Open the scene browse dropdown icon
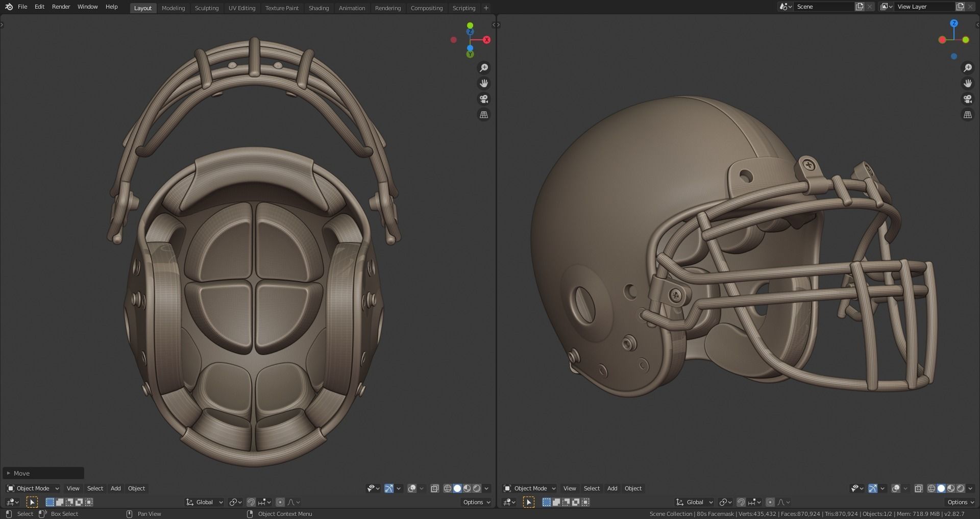 pos(786,7)
